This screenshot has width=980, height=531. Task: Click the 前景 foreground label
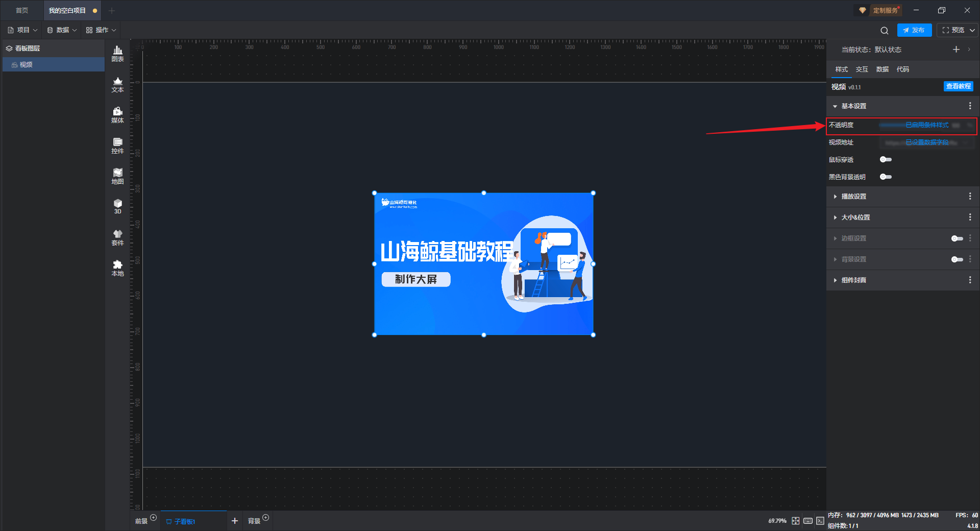click(x=141, y=521)
